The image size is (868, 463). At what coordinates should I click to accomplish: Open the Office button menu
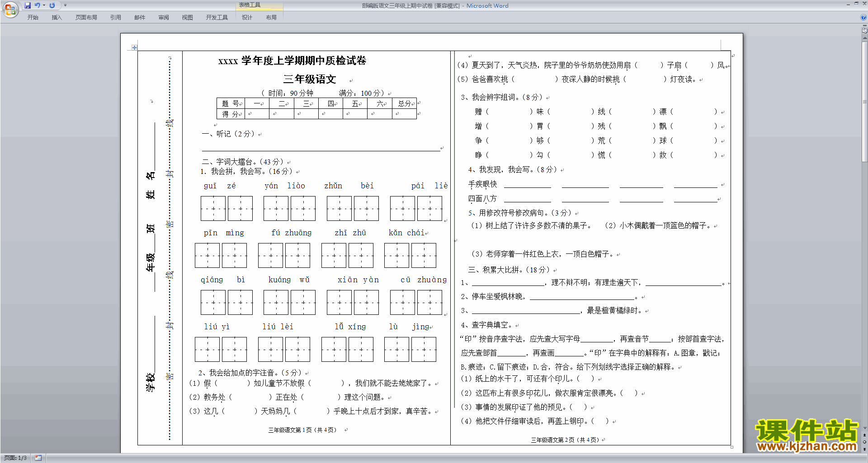point(10,9)
